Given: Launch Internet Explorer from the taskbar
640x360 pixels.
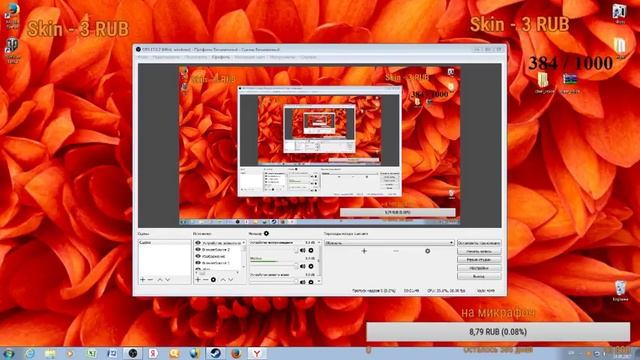Looking at the screenshot, I should (30, 353).
